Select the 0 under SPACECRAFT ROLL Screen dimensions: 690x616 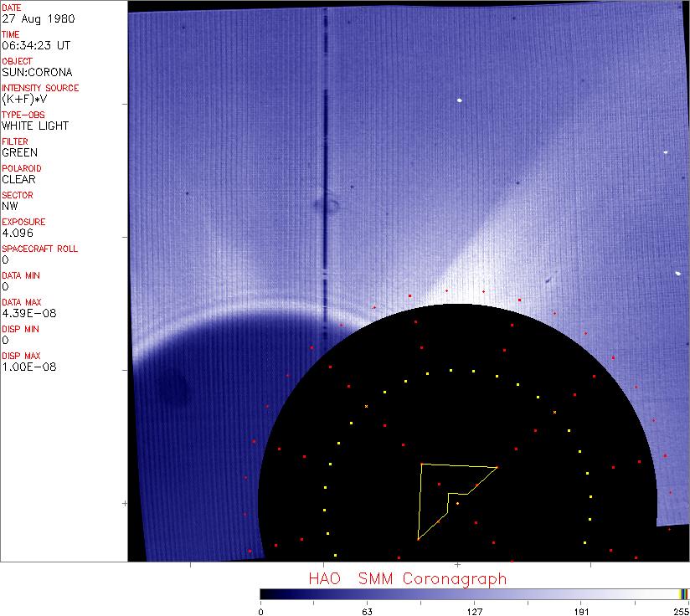[5, 260]
